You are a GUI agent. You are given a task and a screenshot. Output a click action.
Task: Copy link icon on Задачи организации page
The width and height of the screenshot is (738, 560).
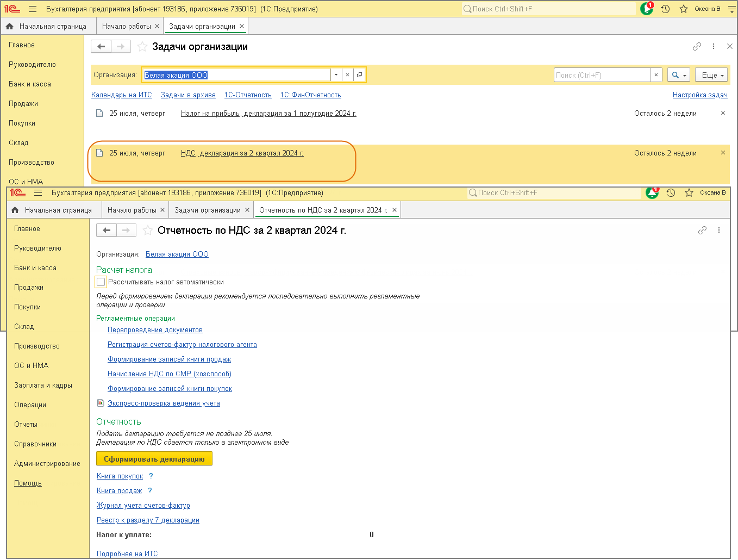pos(697,47)
